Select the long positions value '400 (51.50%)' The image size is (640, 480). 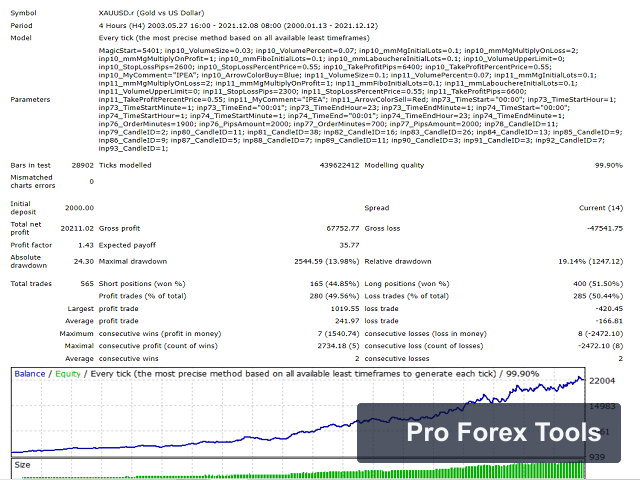coord(598,284)
